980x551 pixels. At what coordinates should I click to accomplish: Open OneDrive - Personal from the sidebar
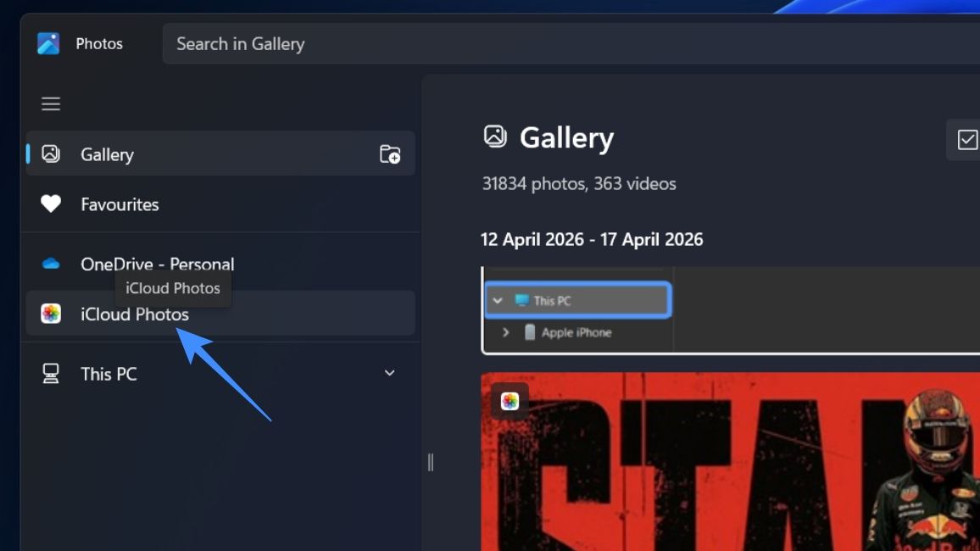click(157, 264)
